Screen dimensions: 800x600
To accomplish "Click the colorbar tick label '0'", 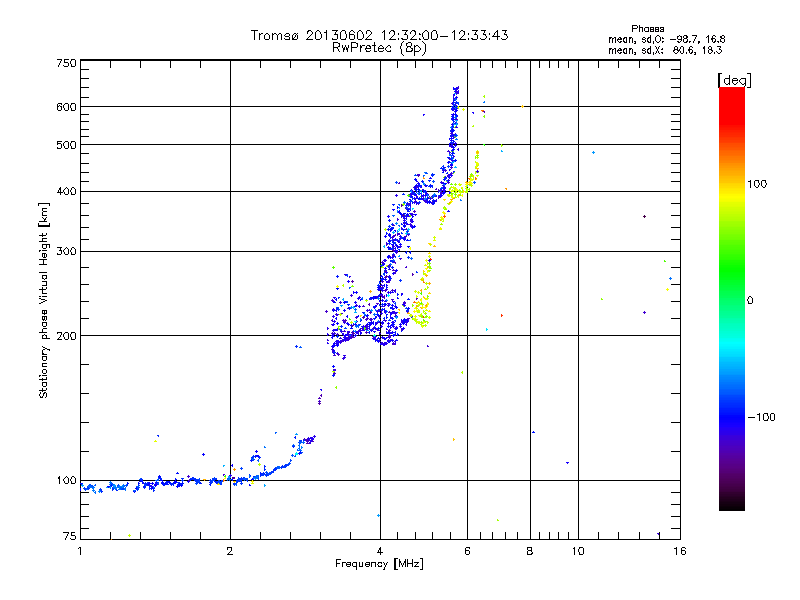I will 750,301.
